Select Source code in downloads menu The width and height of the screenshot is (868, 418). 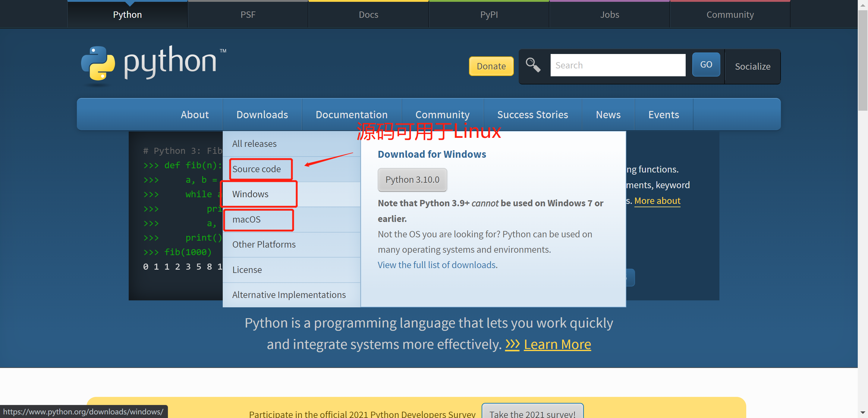pos(256,169)
